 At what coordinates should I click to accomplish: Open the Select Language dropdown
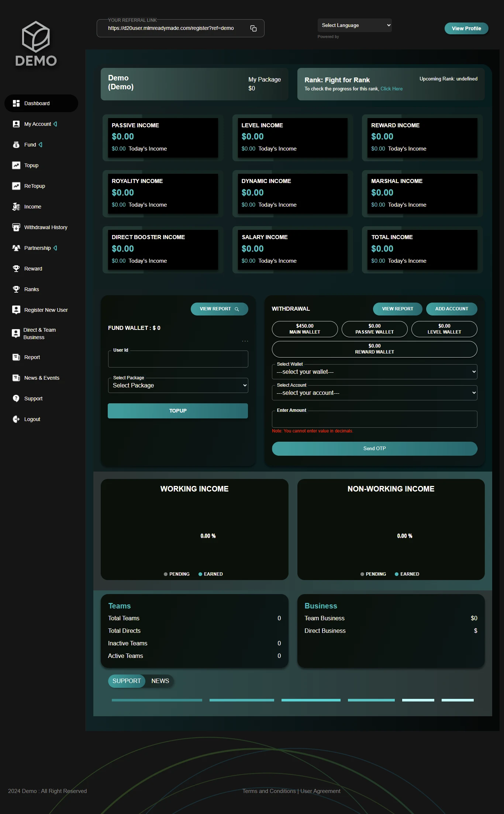pyautogui.click(x=355, y=25)
